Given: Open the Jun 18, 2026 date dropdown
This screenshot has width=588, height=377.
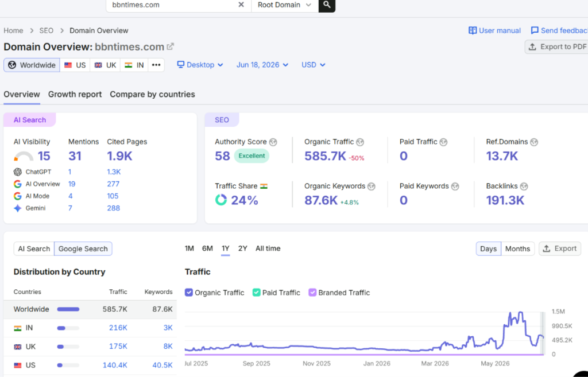Looking at the screenshot, I should (x=262, y=65).
